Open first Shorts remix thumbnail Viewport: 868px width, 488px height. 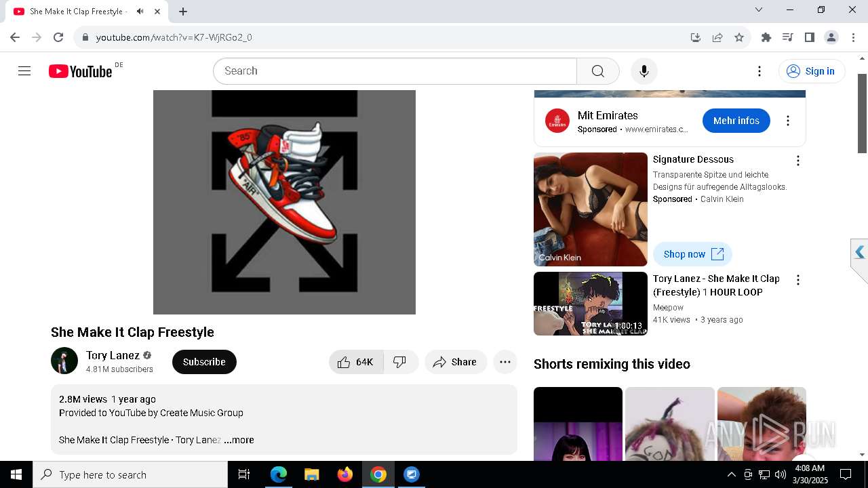click(x=578, y=424)
